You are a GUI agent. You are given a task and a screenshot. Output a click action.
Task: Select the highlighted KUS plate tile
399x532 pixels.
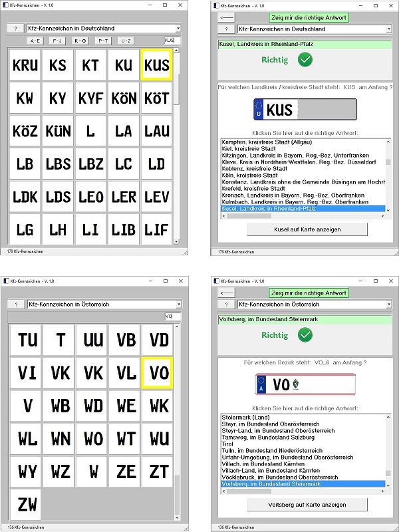pyautogui.click(x=157, y=65)
